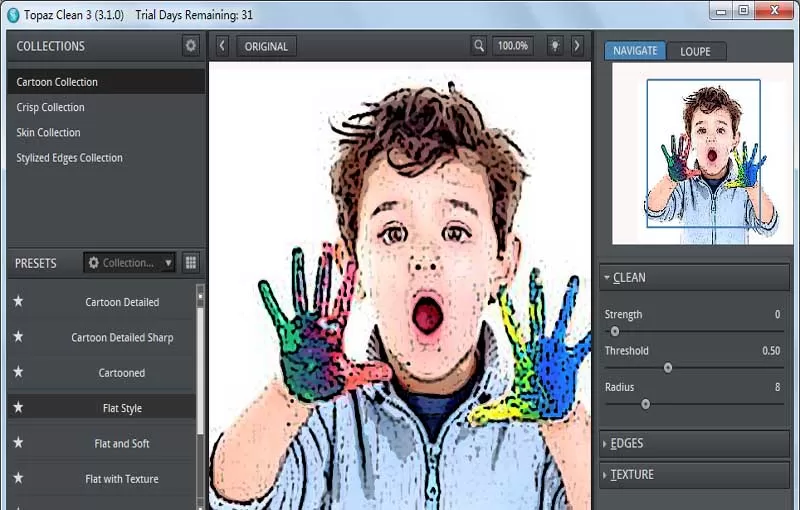Image resolution: width=800 pixels, height=510 pixels.
Task: Close the Topaz Clean window
Action: [x=774, y=11]
